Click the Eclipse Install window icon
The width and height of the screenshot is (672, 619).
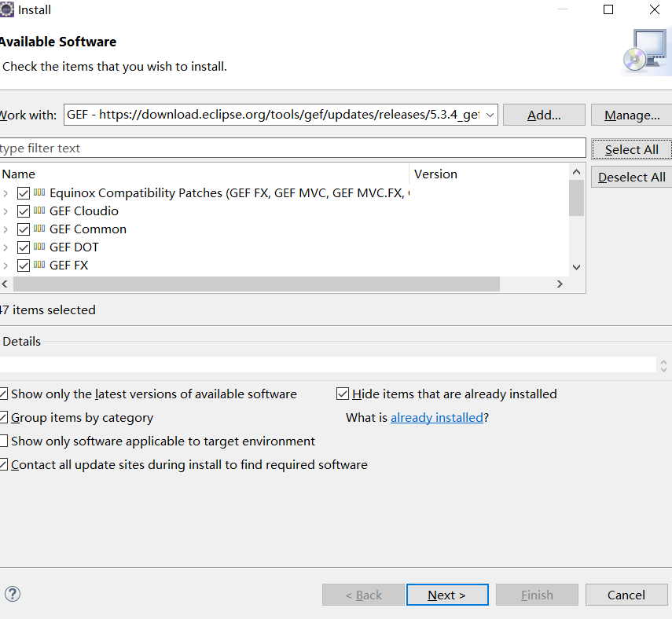pyautogui.click(x=6, y=9)
